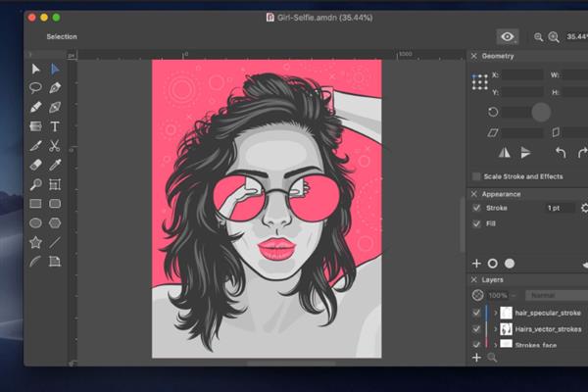This screenshot has height=392, width=588.
Task: Click the hair_specular_stroke layer thumbnail
Action: [x=507, y=313]
